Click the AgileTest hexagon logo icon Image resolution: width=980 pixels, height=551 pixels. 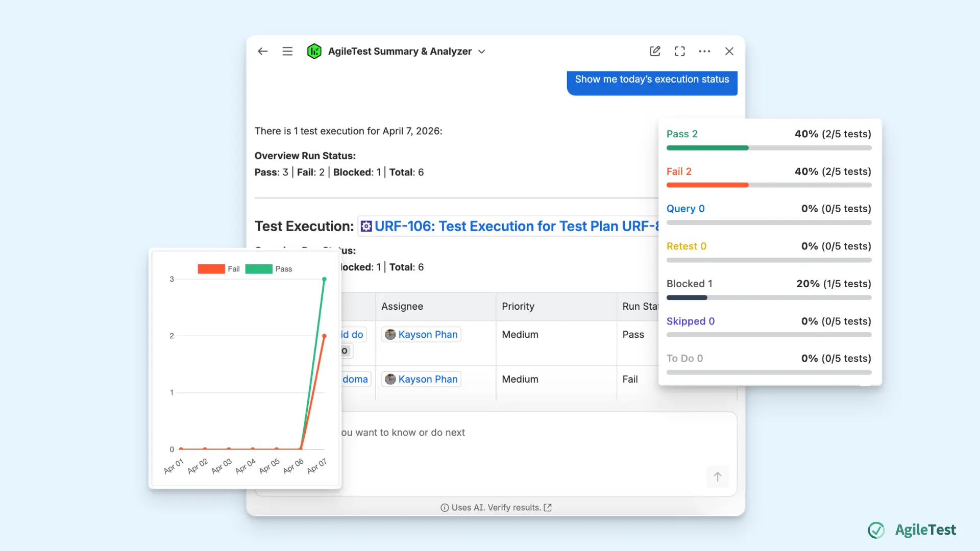pos(314,51)
